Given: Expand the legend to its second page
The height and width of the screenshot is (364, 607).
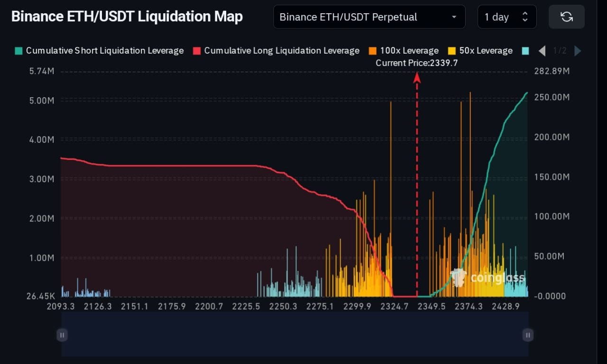Looking at the screenshot, I should (578, 51).
